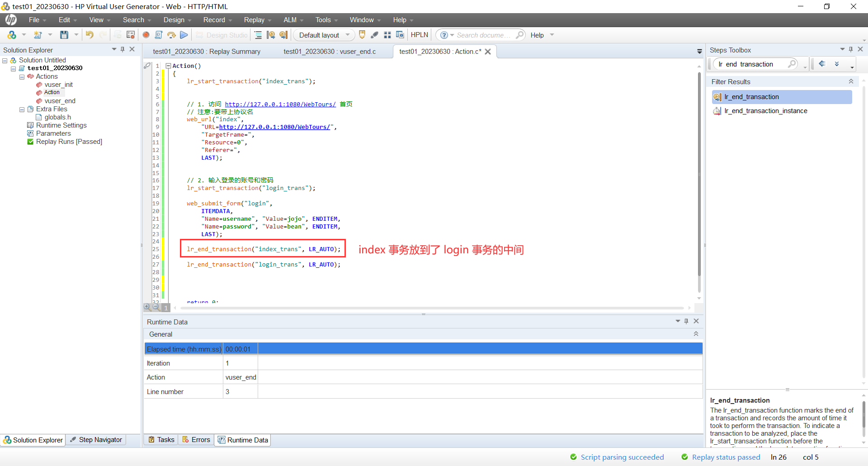This screenshot has width=868, height=466.
Task: Click the shield icon after Default layout
Action: 362,35
